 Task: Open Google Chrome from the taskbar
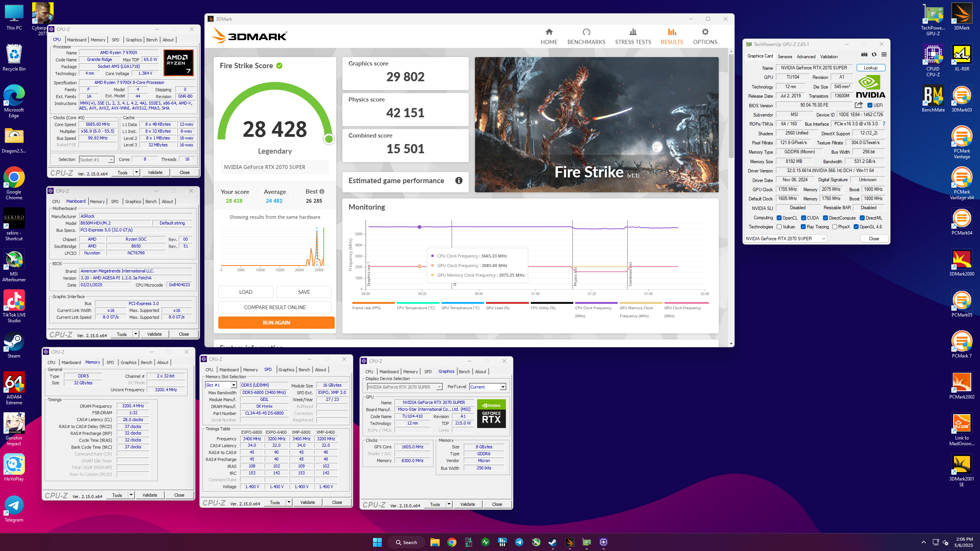[452, 542]
